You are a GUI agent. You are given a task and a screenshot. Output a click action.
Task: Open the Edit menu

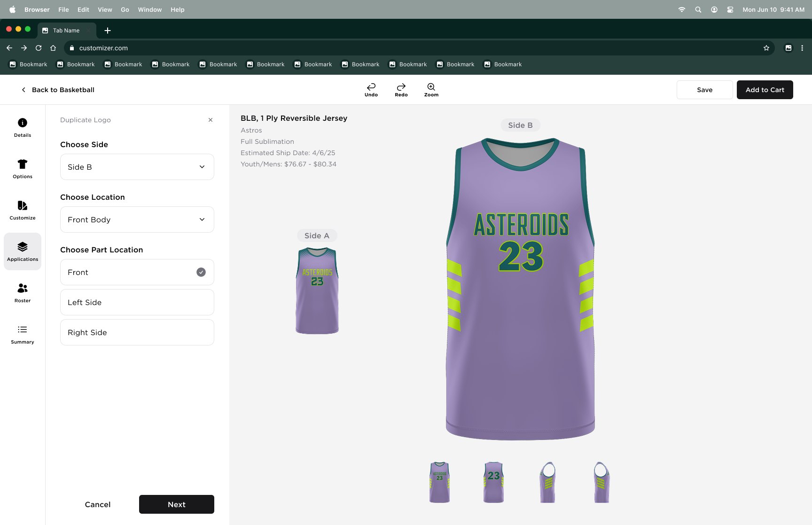pyautogui.click(x=83, y=9)
